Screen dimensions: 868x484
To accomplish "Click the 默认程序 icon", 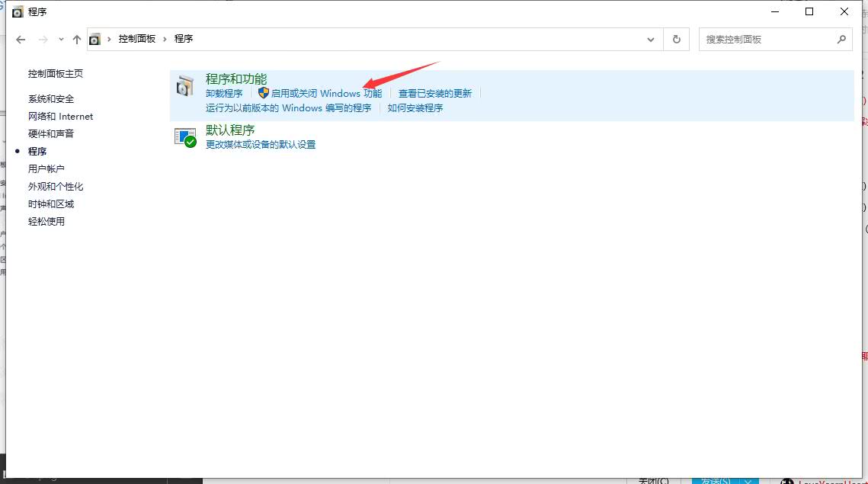I will (x=185, y=137).
